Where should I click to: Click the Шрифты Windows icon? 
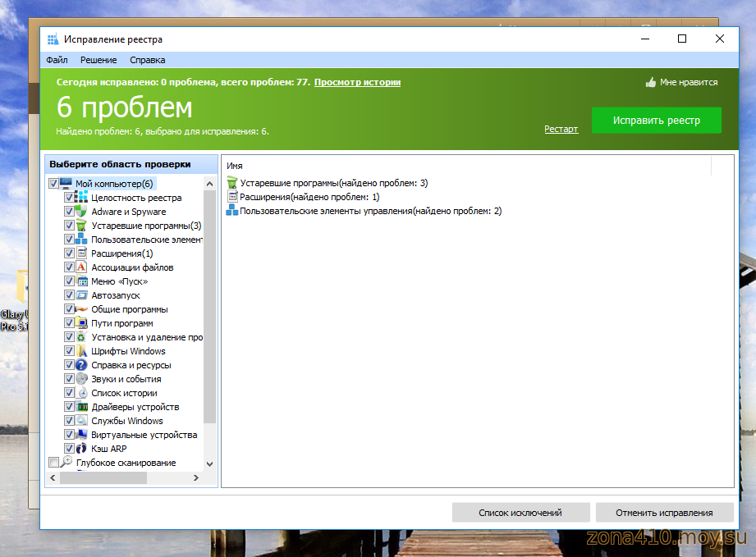pyautogui.click(x=81, y=351)
